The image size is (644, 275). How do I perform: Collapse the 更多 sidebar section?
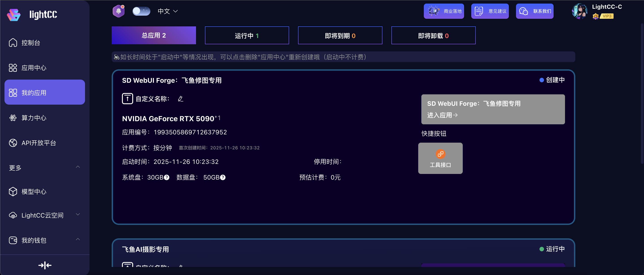pyautogui.click(x=78, y=167)
